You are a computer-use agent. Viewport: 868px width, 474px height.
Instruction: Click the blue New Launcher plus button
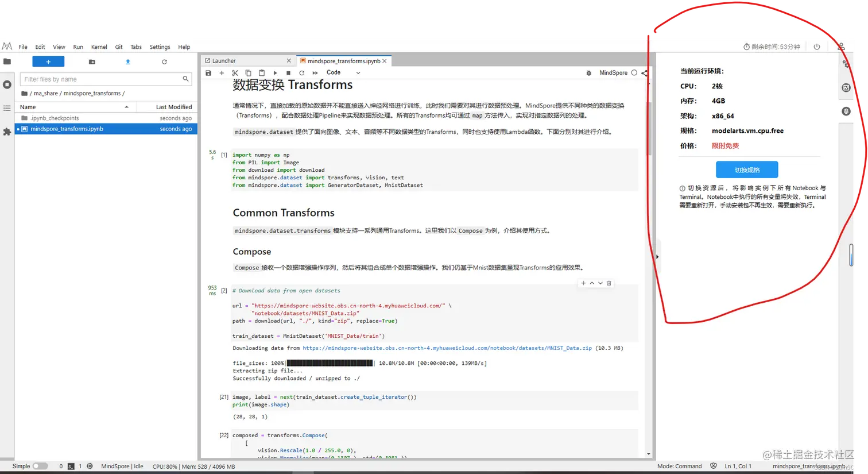pyautogui.click(x=48, y=61)
